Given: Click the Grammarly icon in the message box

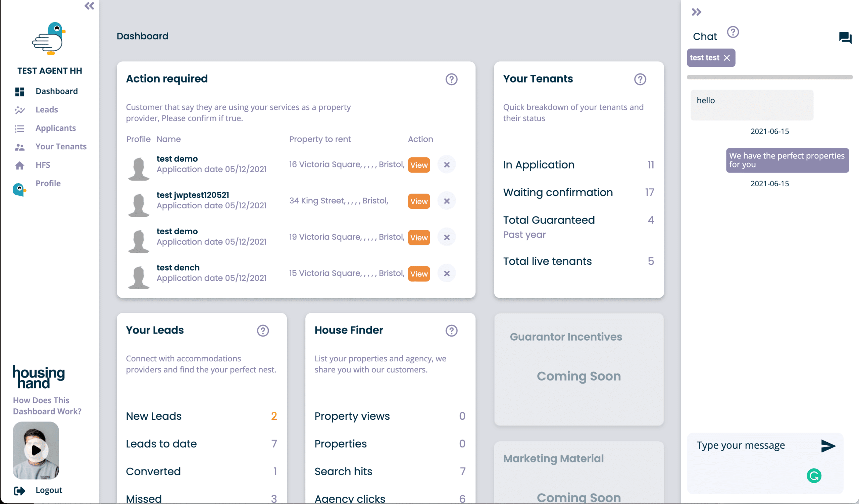Looking at the screenshot, I should click(x=814, y=475).
